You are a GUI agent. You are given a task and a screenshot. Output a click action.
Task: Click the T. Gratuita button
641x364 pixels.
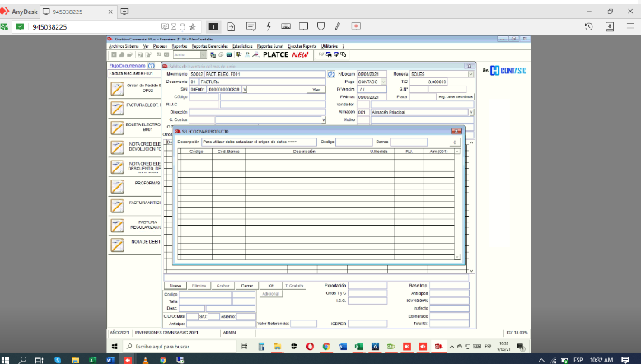(294, 286)
